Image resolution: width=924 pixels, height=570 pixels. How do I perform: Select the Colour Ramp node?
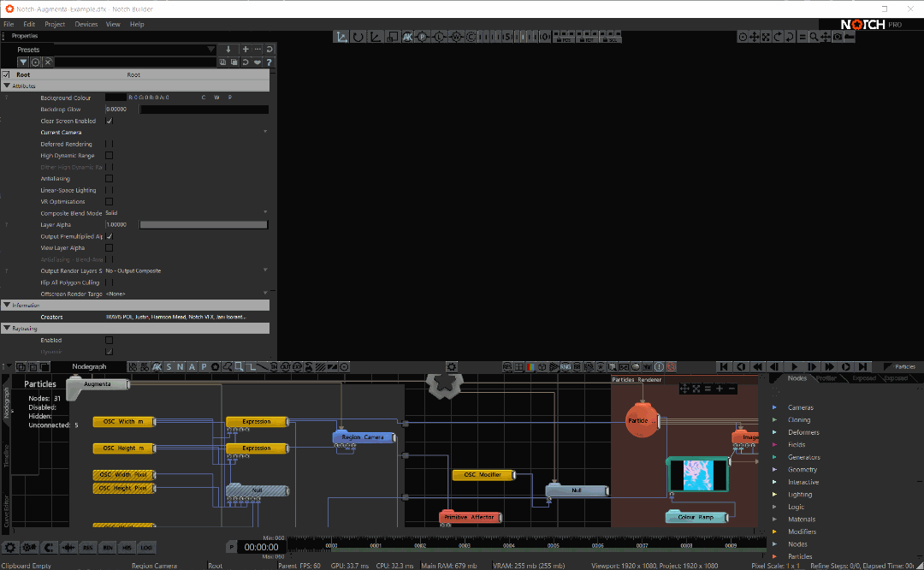(x=696, y=517)
